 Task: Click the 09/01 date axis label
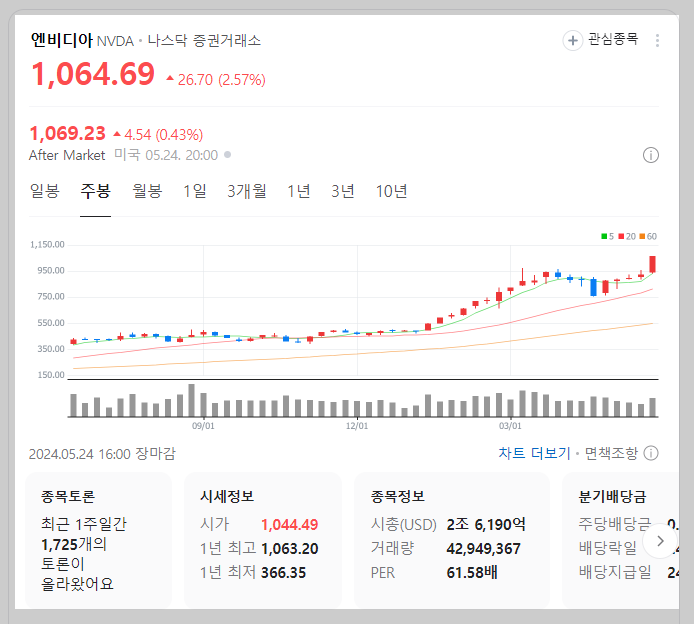(203, 426)
